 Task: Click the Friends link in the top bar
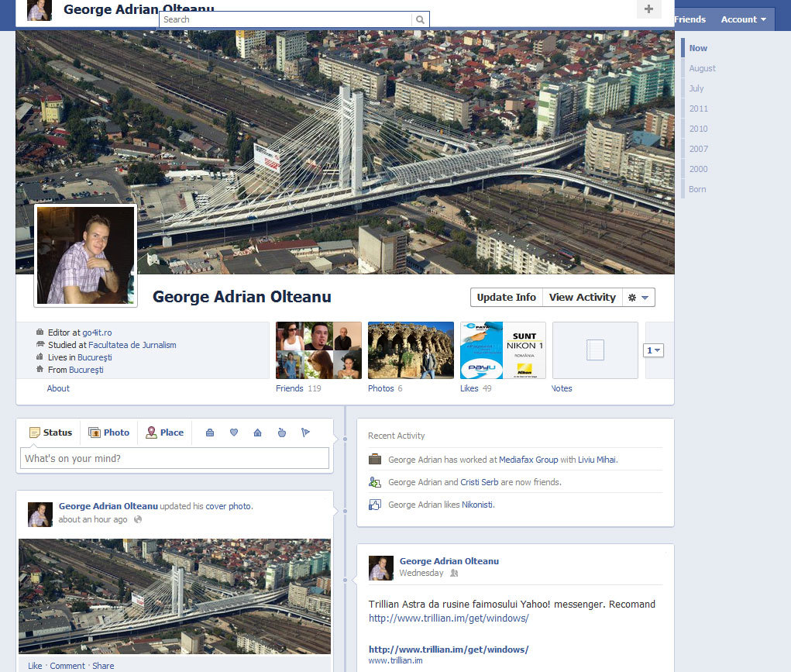pos(690,19)
